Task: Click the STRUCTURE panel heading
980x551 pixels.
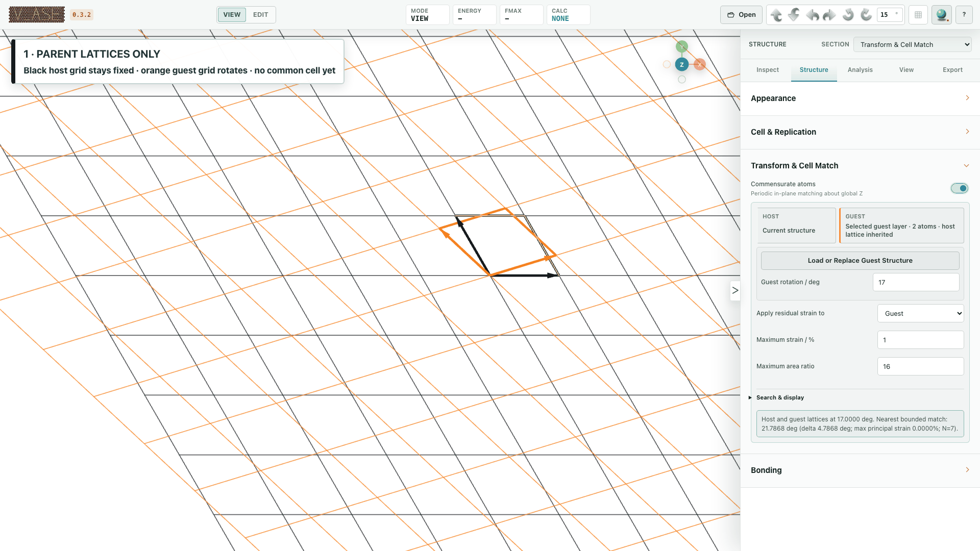Action: click(x=767, y=44)
